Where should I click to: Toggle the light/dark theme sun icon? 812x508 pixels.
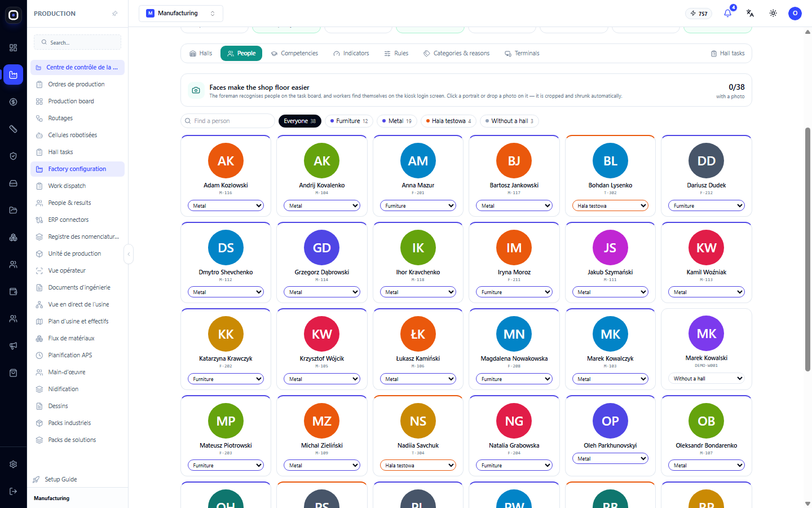pyautogui.click(x=773, y=14)
